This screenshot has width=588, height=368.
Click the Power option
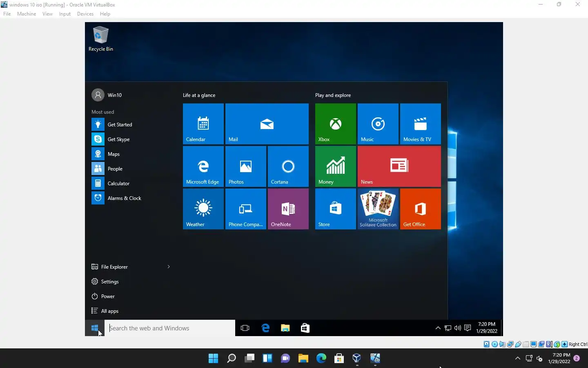point(131,296)
